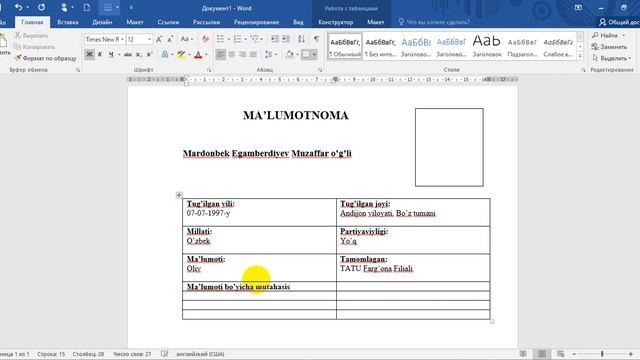Apply the Заголовок style

point(487,46)
